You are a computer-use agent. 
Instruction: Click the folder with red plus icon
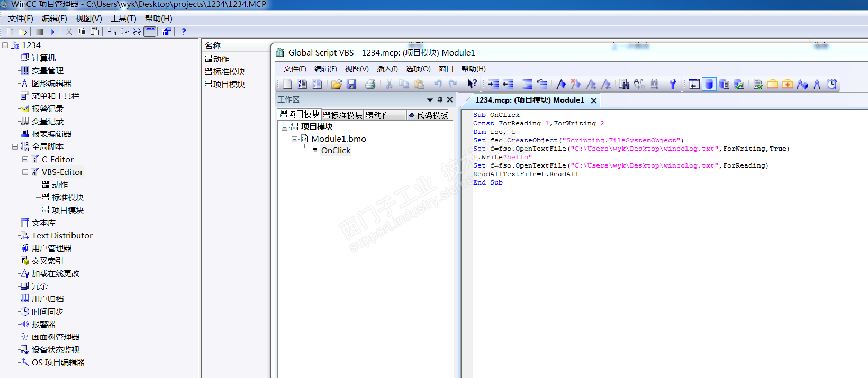coord(788,84)
